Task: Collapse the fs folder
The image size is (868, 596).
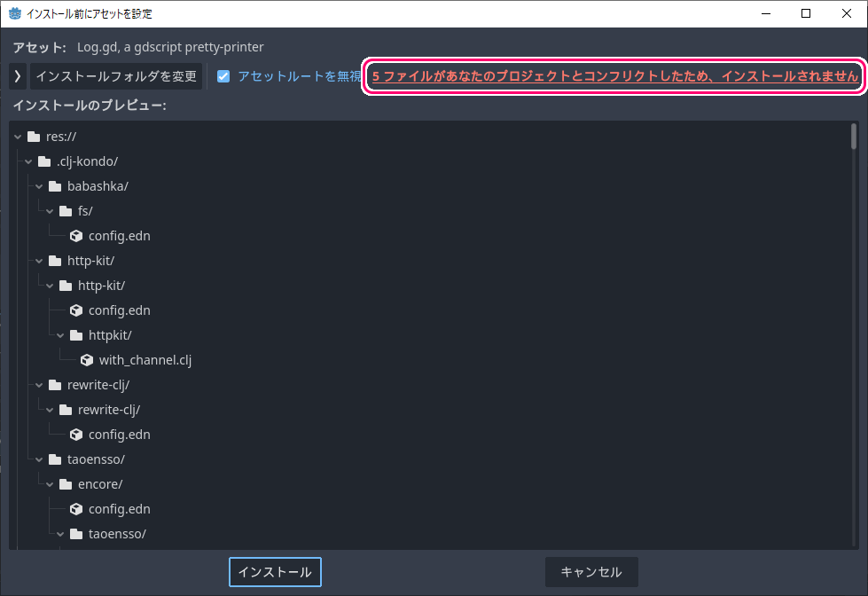Action: [x=50, y=211]
